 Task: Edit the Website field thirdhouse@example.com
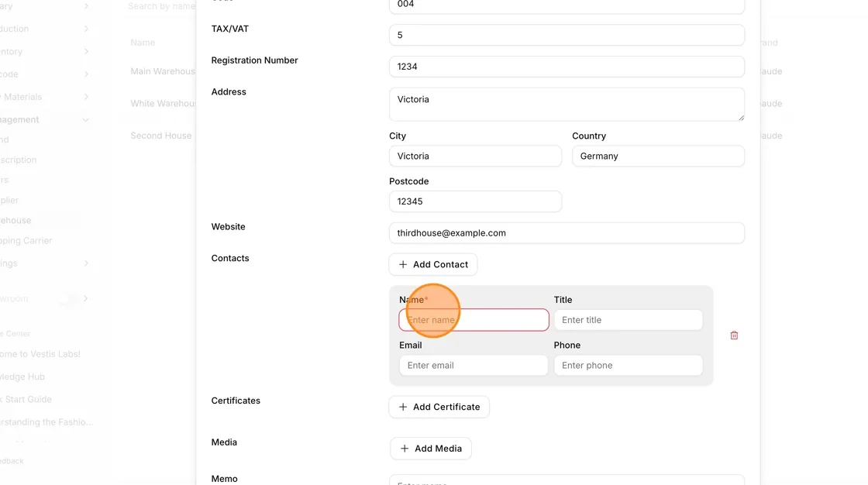[567, 233]
